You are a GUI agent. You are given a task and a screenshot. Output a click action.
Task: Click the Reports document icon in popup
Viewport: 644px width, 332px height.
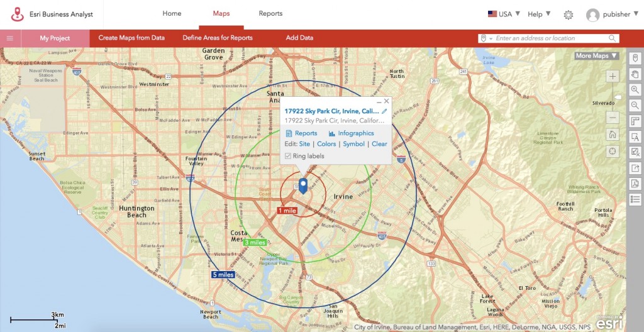(289, 133)
